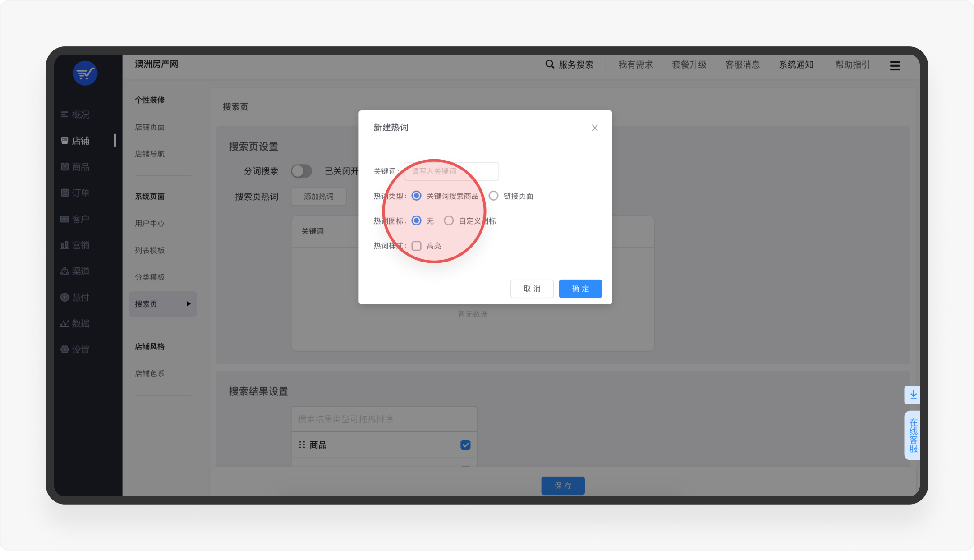Image resolution: width=974 pixels, height=560 pixels.
Task: Click the 服务搜索 magnifier icon
Action: [550, 64]
